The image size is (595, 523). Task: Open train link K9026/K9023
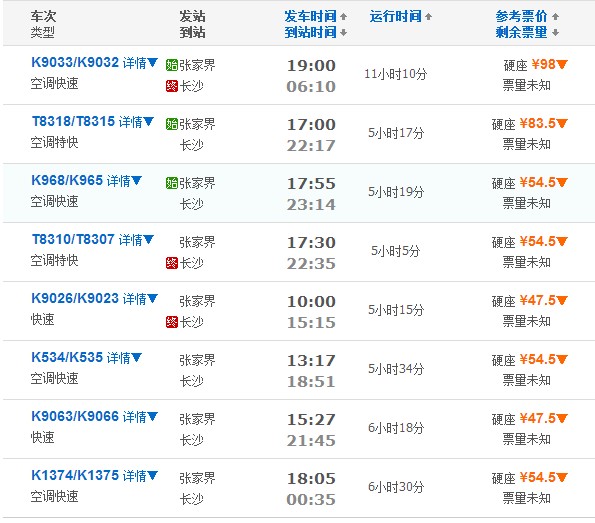pyautogui.click(x=75, y=298)
